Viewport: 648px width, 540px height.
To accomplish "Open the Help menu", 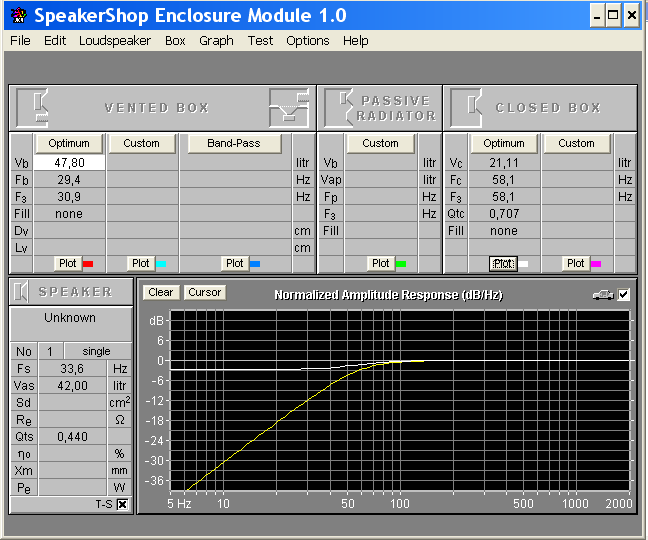I will [355, 40].
